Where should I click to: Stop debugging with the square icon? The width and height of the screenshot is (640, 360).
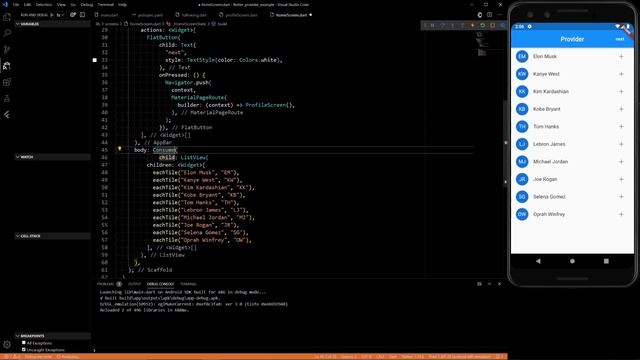(493, 25)
